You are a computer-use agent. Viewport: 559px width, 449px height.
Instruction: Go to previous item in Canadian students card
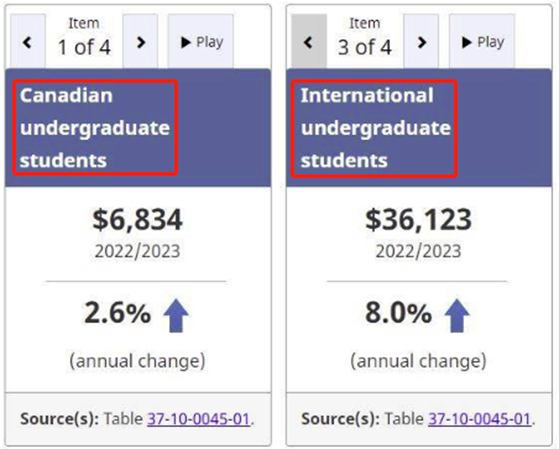[28, 41]
